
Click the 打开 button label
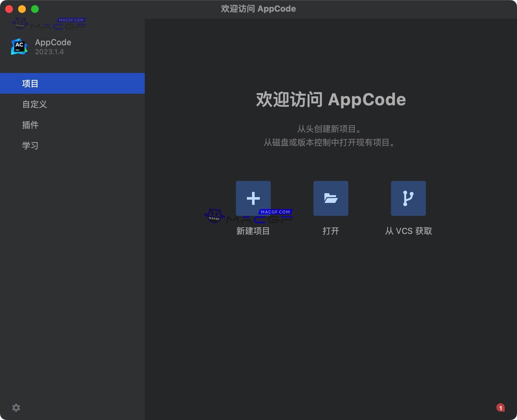tap(331, 231)
